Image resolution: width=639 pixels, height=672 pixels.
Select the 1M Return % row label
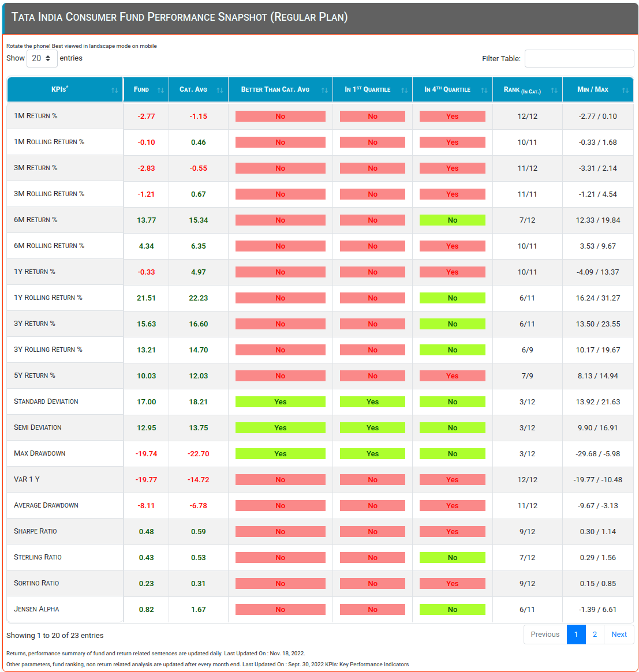click(x=36, y=116)
